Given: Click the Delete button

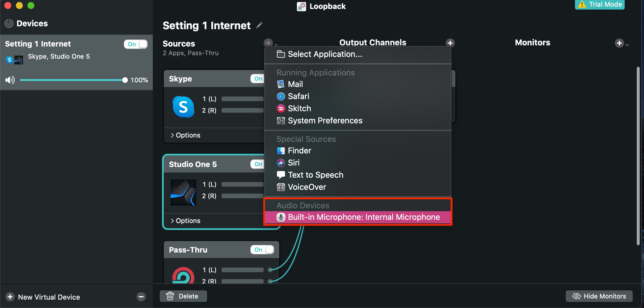Looking at the screenshot, I should 183,296.
